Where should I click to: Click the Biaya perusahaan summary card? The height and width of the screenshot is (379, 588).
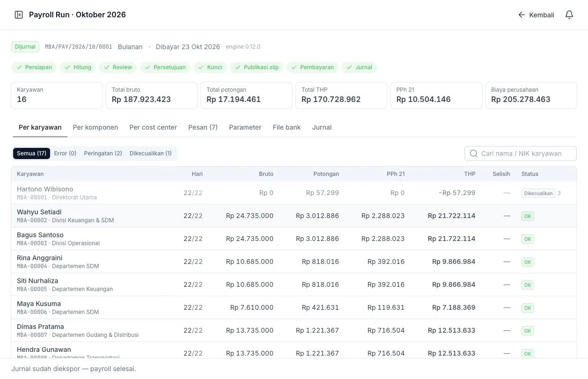531,95
